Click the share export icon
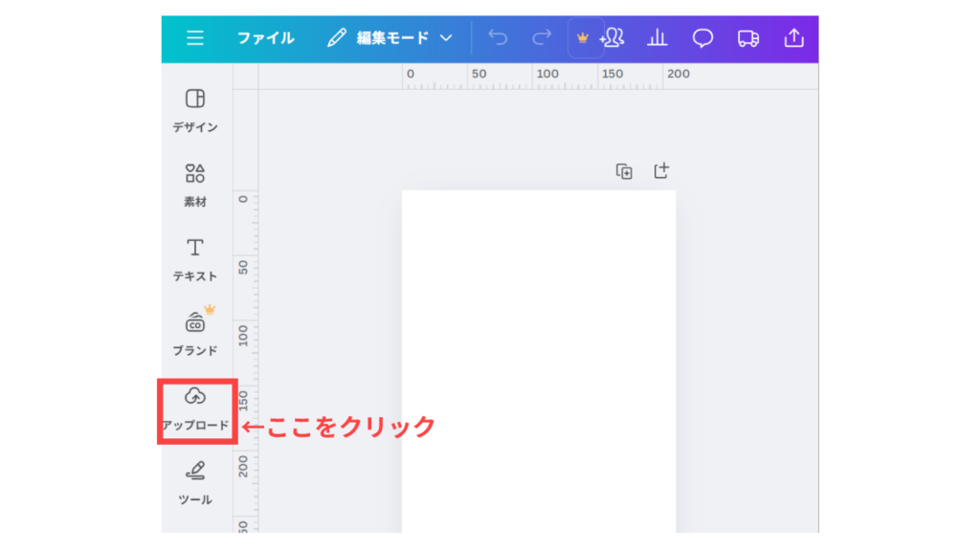This screenshot has width=980, height=551. [793, 38]
